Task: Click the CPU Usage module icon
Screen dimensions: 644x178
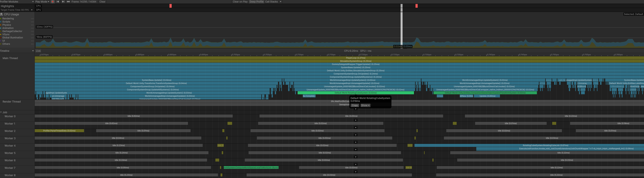Action: coord(2,14)
